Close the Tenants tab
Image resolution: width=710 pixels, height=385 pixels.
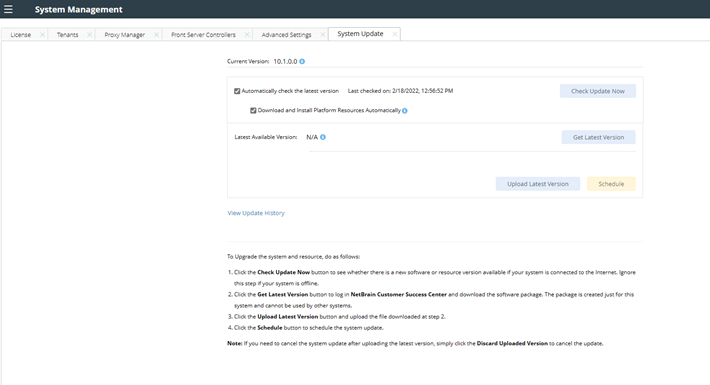point(89,34)
